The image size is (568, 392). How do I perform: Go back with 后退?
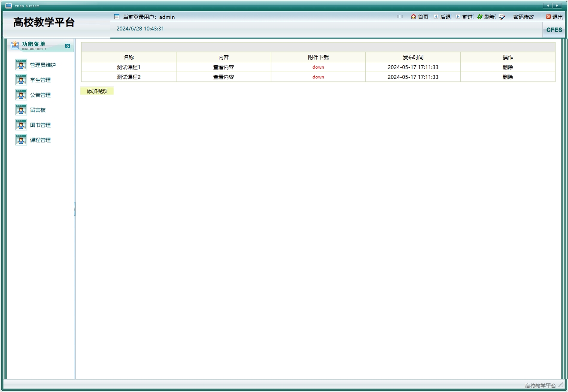(445, 17)
